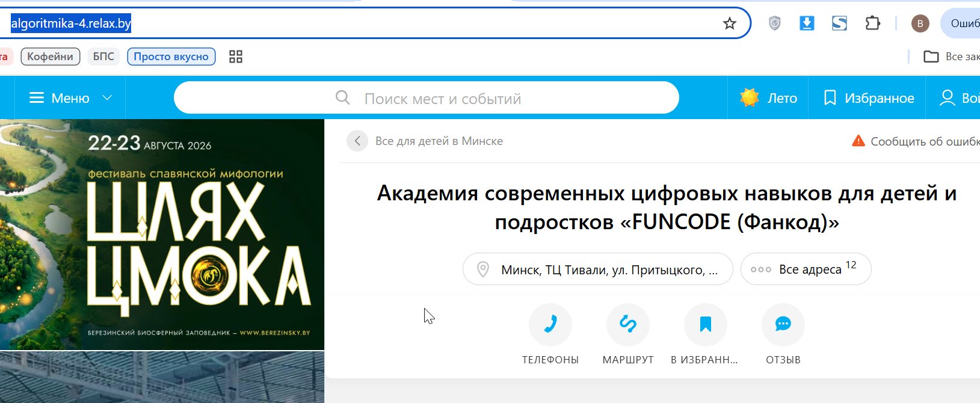Image resolution: width=980 pixels, height=403 pixels.
Task: Focus the Поиск мест и событий search field
Action: pyautogui.click(x=427, y=97)
